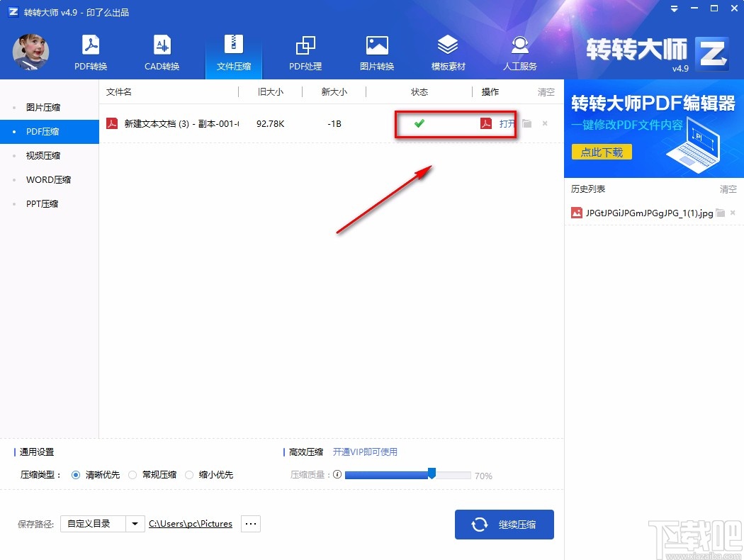Switch to the 图片转换 tool
Viewport: 744px width, 560px height.
point(376,51)
